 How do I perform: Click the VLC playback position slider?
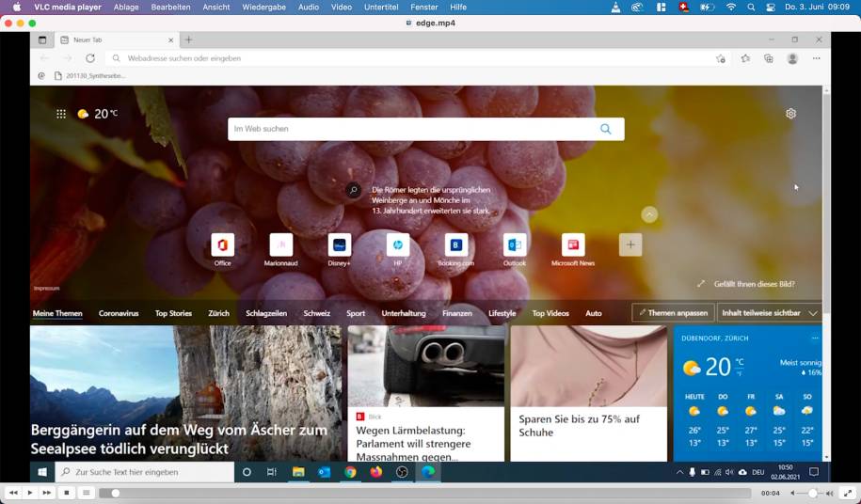[425, 493]
